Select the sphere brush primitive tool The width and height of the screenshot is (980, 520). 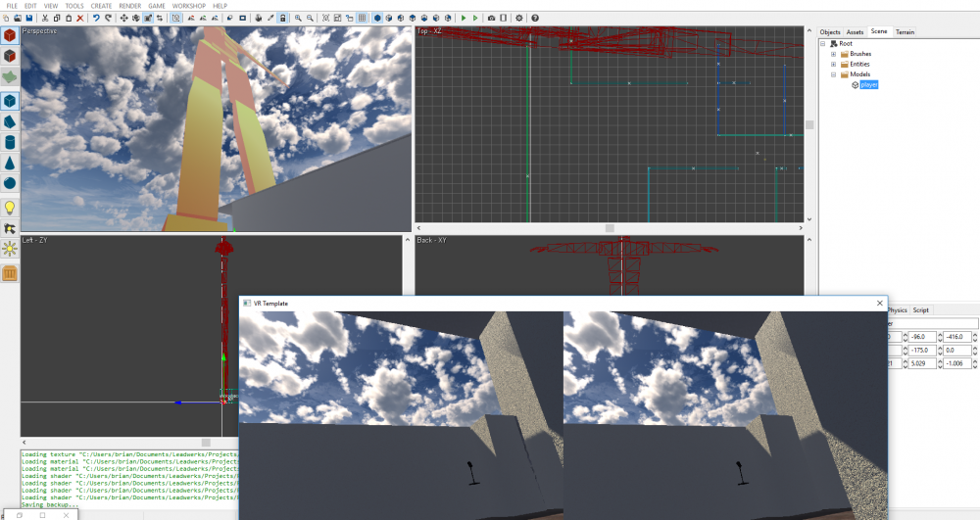click(10, 183)
